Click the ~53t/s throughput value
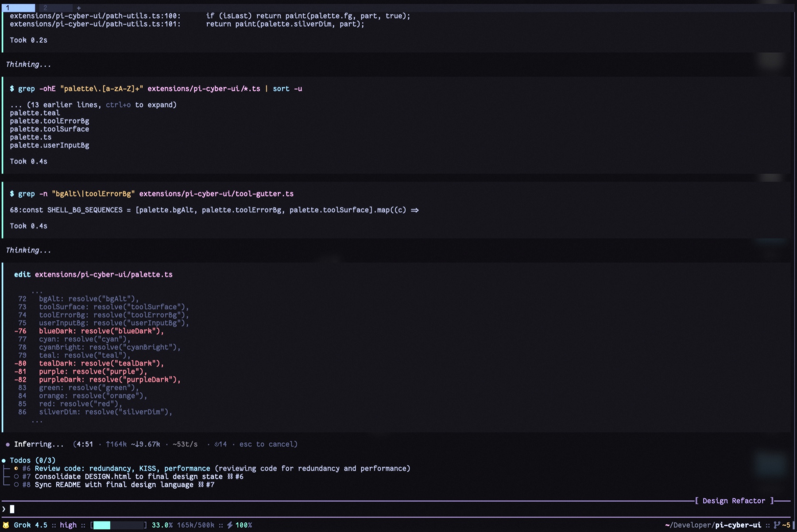The width and height of the screenshot is (797, 532). (185, 444)
